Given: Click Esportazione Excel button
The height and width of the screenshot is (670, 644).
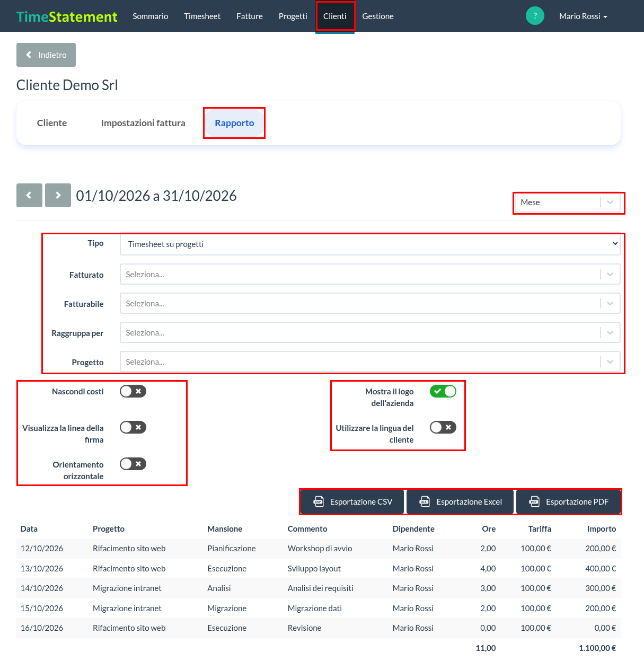Looking at the screenshot, I should [x=460, y=502].
